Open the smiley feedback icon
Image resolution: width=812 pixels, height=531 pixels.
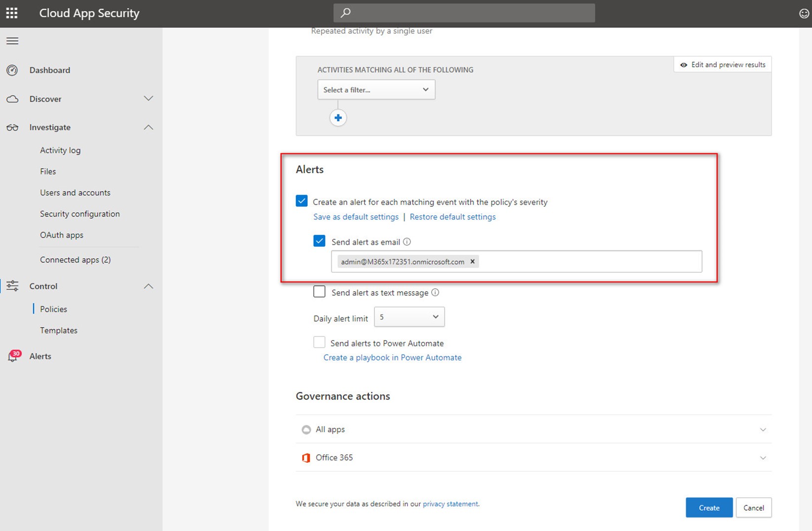(x=804, y=13)
